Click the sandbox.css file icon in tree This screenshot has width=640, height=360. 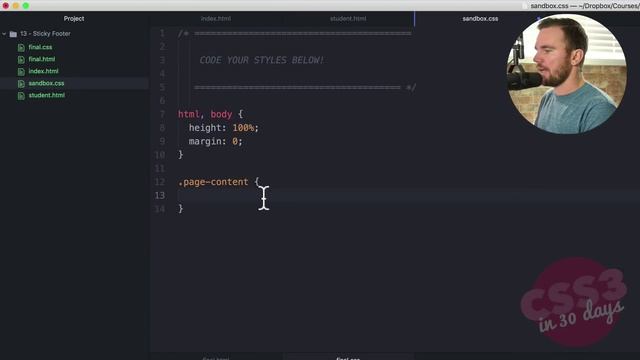click(21, 84)
